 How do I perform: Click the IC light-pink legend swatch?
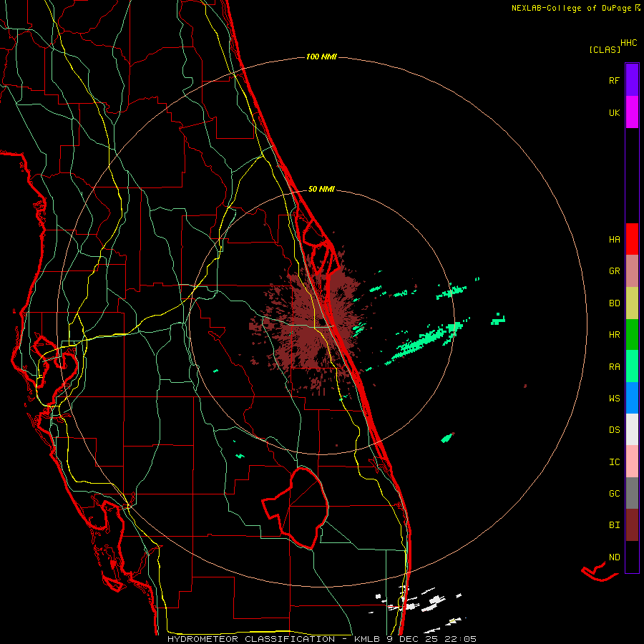pyautogui.click(x=632, y=462)
